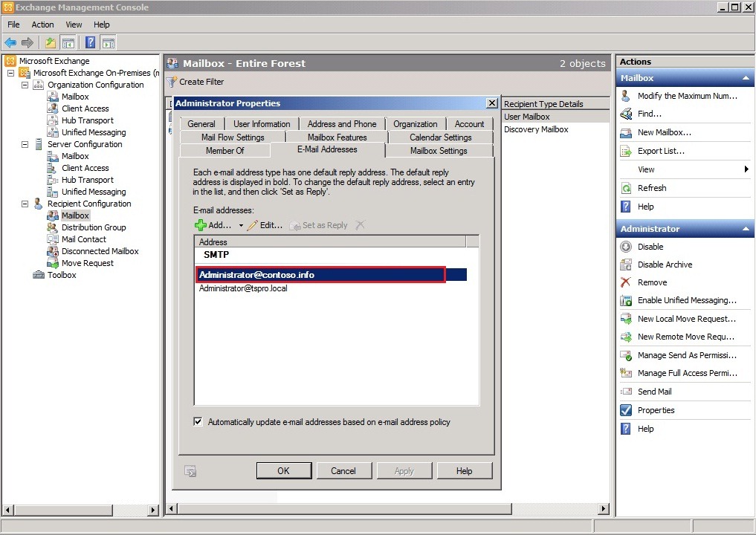Screen dimensions: 756x535
Task: Click Enable Unified Messaging icon
Action: coord(626,301)
